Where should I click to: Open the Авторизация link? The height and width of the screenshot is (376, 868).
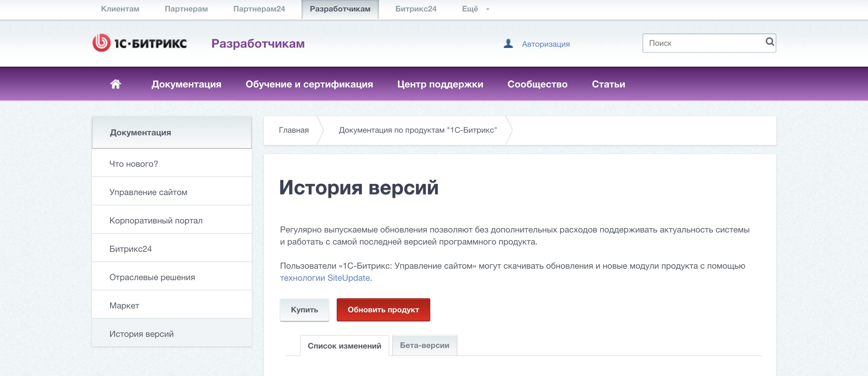pyautogui.click(x=546, y=44)
